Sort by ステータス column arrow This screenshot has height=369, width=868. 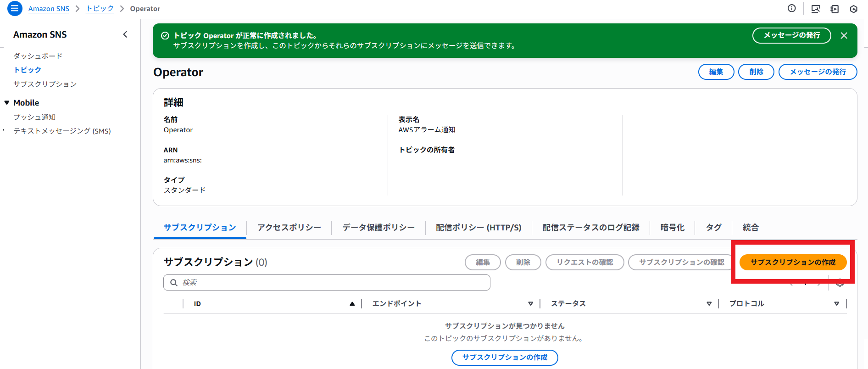pyautogui.click(x=709, y=304)
